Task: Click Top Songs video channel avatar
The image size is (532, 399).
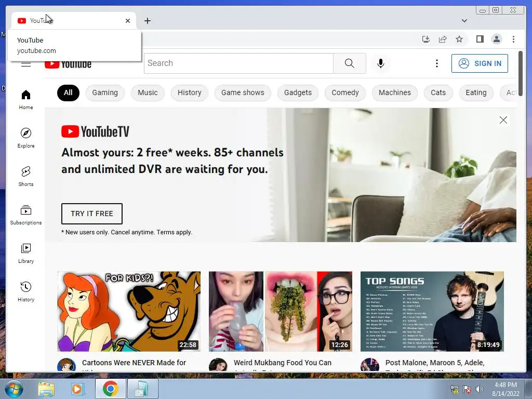Action: 370,365
